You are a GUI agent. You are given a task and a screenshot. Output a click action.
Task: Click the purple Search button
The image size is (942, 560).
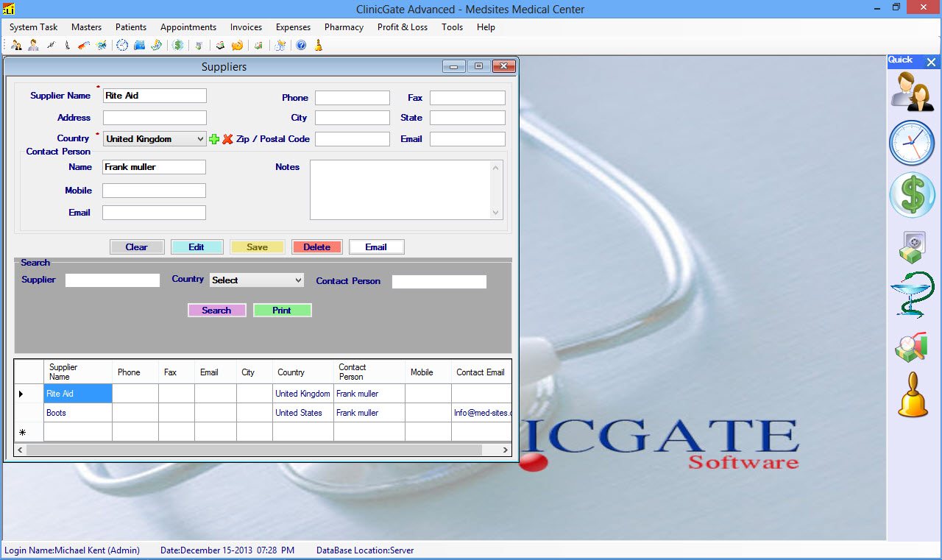216,311
